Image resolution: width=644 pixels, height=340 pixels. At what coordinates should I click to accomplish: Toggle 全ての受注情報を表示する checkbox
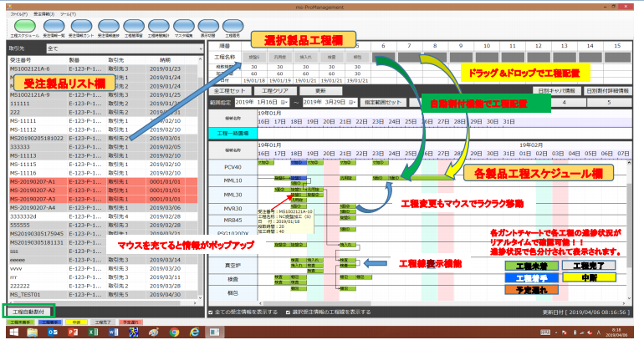(x=211, y=312)
